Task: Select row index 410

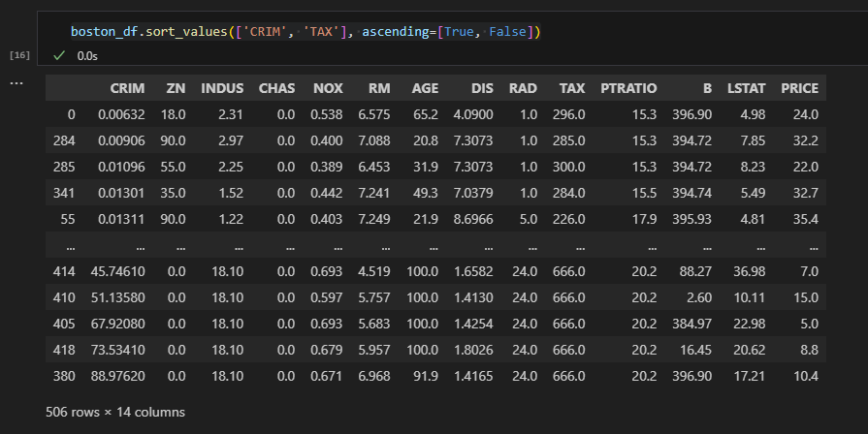Action: tap(64, 298)
